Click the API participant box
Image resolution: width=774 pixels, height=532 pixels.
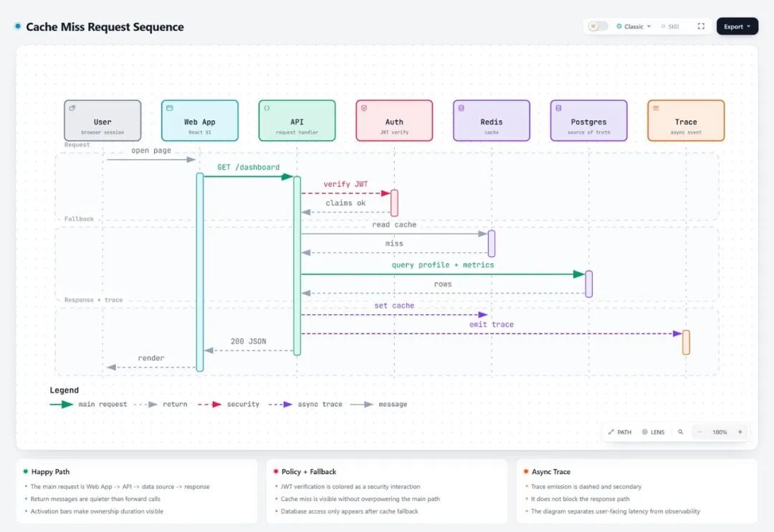pos(297,121)
